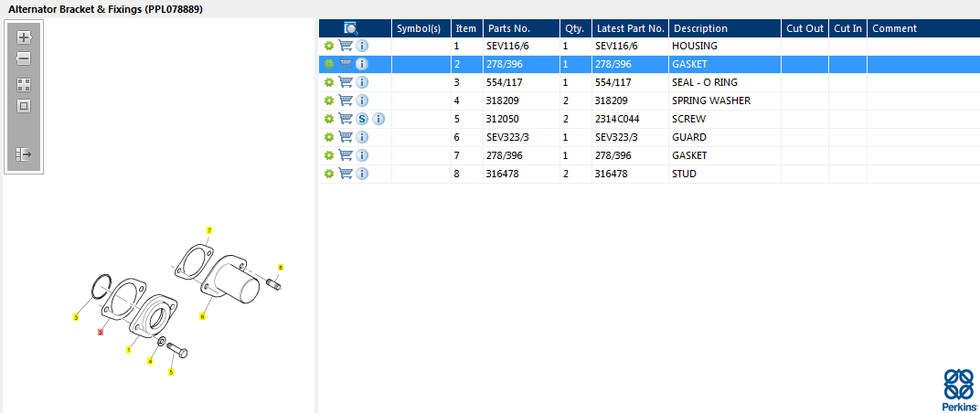Click the zoom out (minus) diagram button
Image resolution: width=980 pixels, height=413 pixels.
click(24, 58)
